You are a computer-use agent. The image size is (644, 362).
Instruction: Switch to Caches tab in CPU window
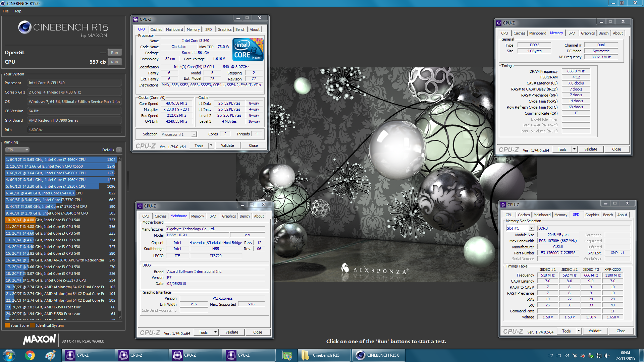[156, 29]
